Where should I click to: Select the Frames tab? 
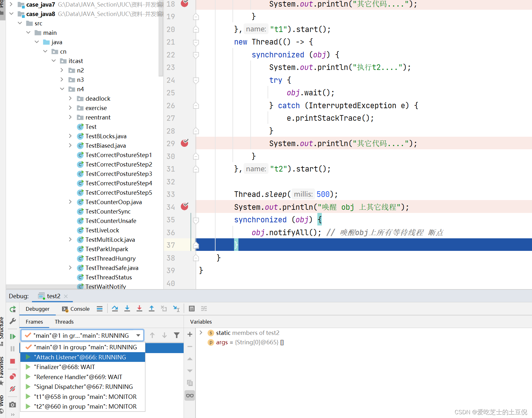point(34,322)
